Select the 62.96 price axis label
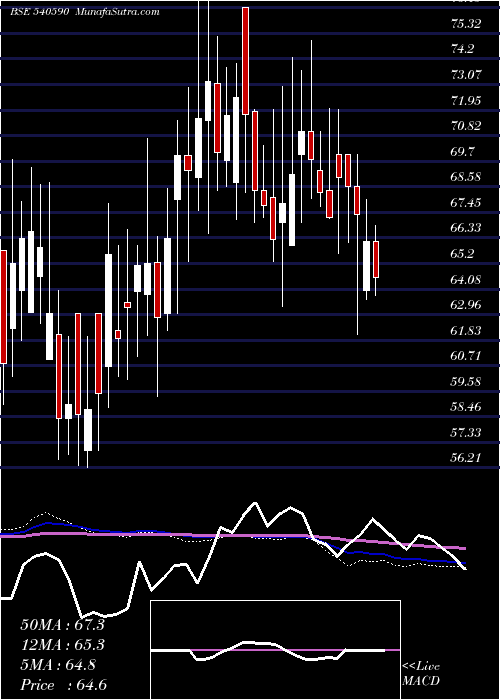Screen dimensions: 500x700 tap(467, 306)
